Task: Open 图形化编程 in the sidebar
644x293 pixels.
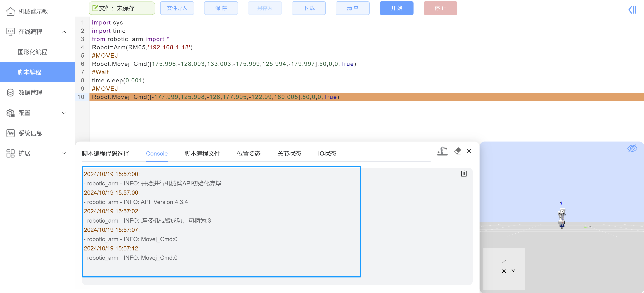Action: [x=32, y=52]
